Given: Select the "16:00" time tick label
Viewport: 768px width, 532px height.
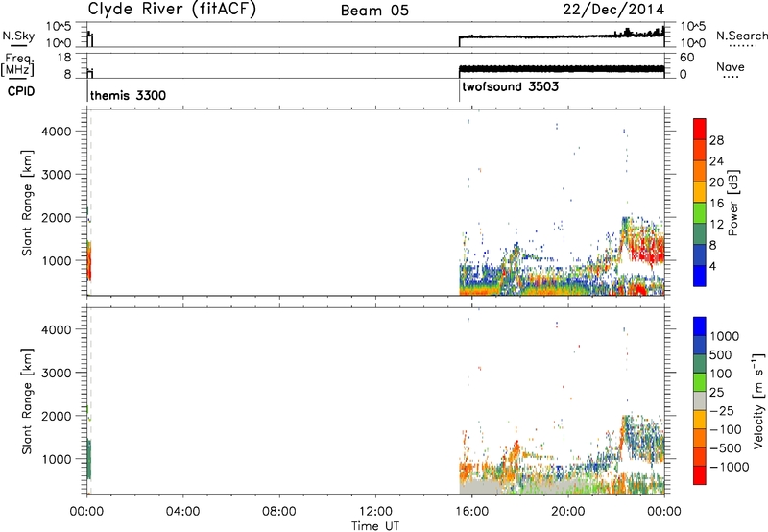Looking at the screenshot, I should (x=471, y=512).
